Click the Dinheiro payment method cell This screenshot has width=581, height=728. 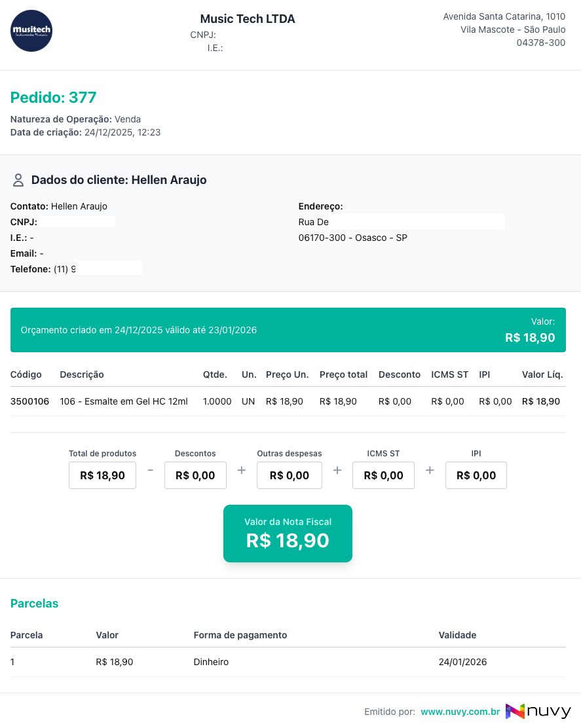(211, 662)
